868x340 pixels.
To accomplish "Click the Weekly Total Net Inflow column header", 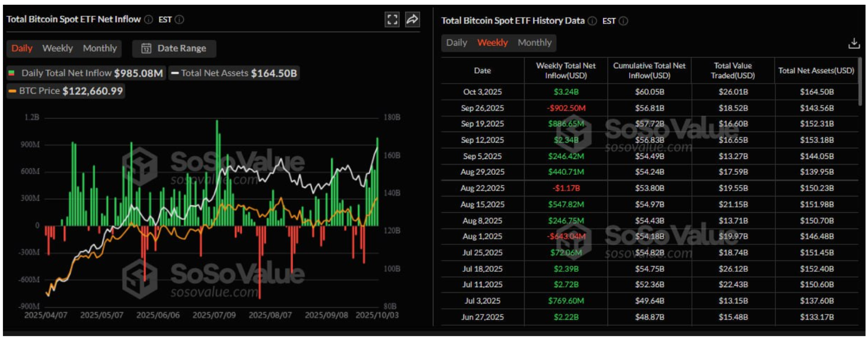I will point(565,71).
